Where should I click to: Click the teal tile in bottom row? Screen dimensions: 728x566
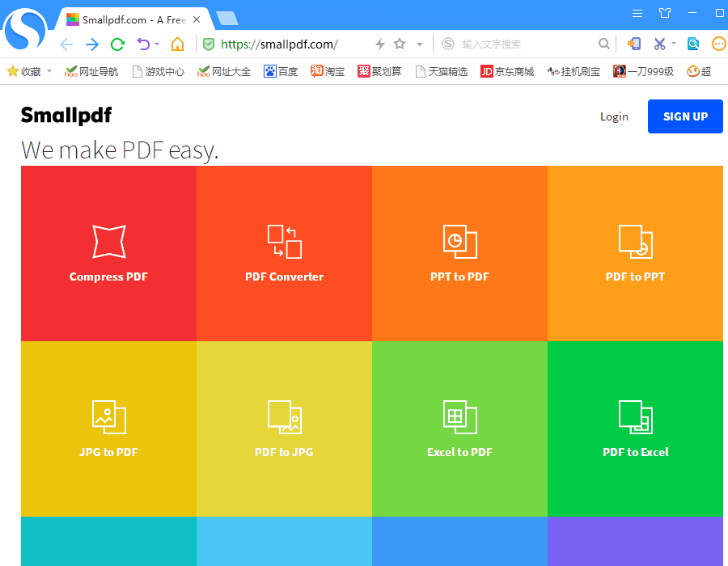click(108, 541)
